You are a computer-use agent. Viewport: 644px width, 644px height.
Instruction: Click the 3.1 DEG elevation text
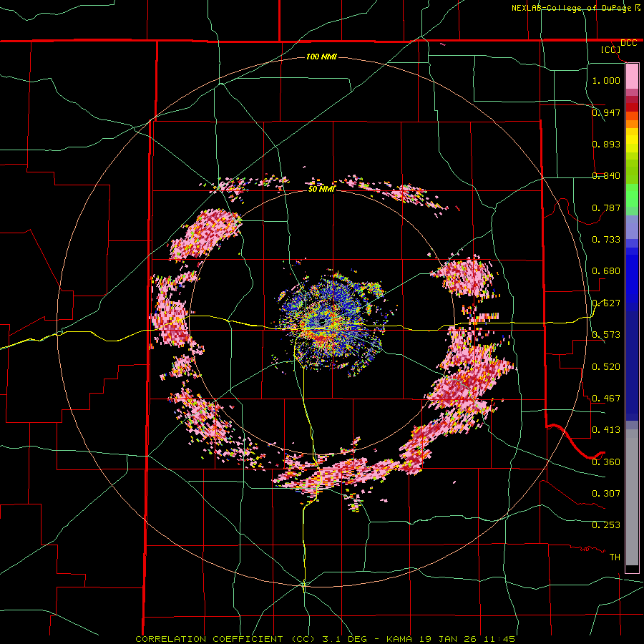(x=345, y=639)
